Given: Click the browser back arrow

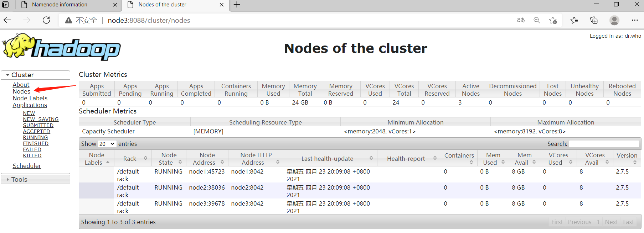Looking at the screenshot, I should [x=7, y=20].
